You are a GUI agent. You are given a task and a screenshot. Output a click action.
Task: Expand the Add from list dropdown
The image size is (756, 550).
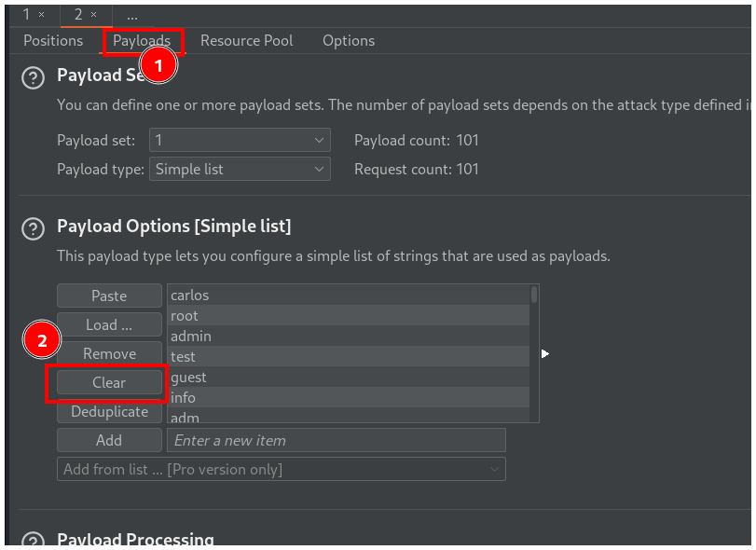point(281,470)
